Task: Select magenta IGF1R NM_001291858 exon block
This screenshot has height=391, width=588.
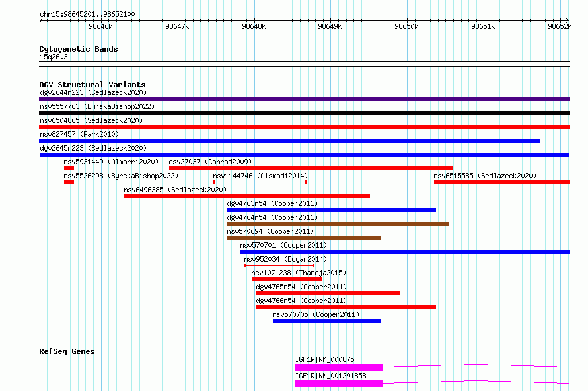Action: [x=339, y=384]
